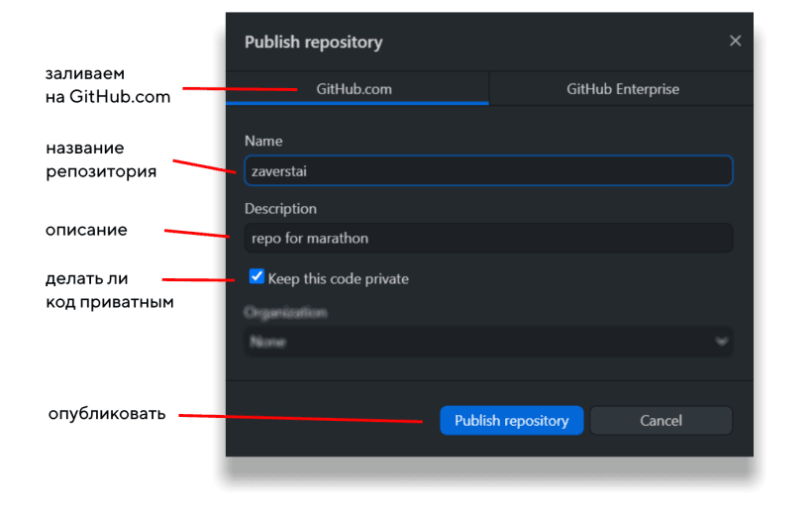Click the Publish repository dialog title
Image resolution: width=812 pixels, height=513 pixels.
[x=313, y=42]
